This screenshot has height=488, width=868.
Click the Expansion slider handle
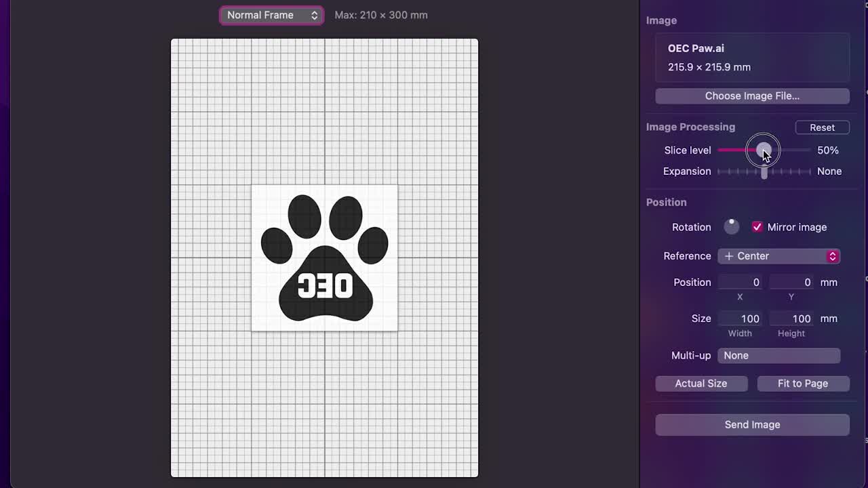tap(764, 171)
